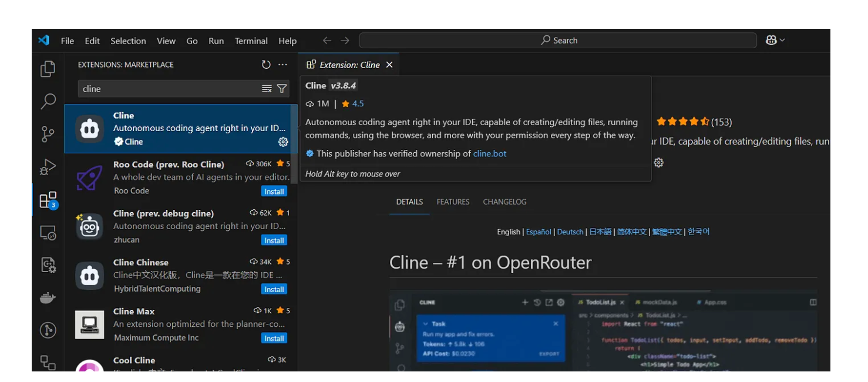Image resolution: width=868 pixels, height=382 pixels.
Task: Expand Copilot dropdown chevron
Action: coord(782,40)
